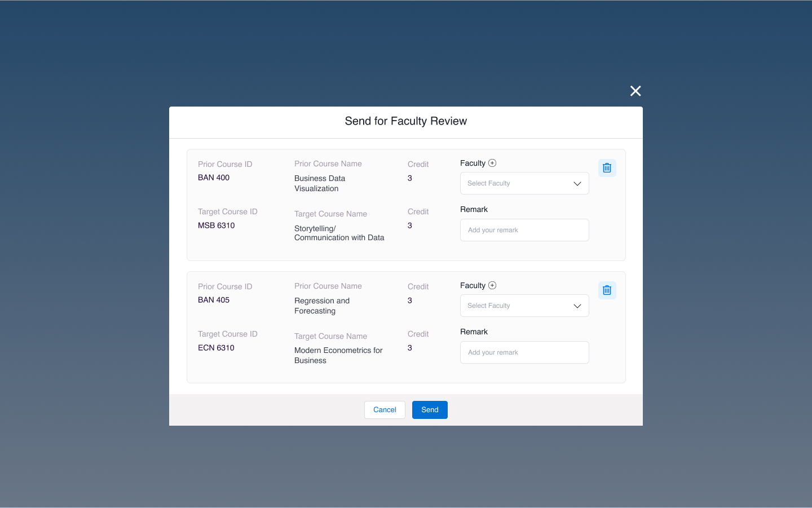Click the Business Data Visualization course name

point(320,183)
